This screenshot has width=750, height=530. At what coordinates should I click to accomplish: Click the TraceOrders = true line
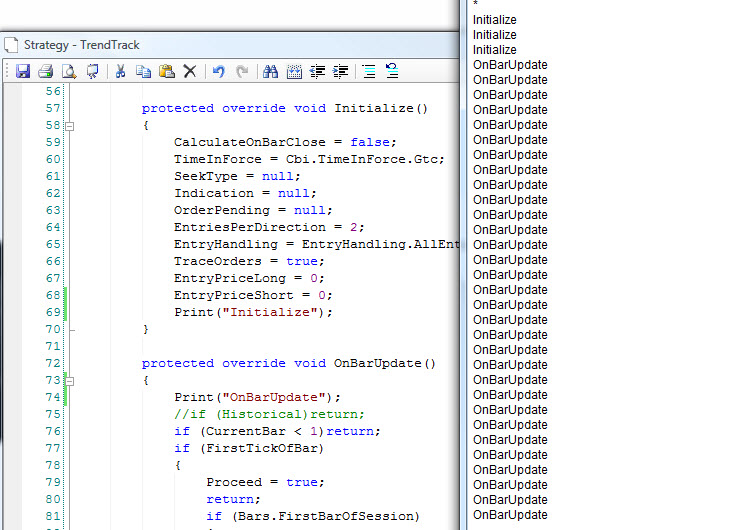coord(249,261)
